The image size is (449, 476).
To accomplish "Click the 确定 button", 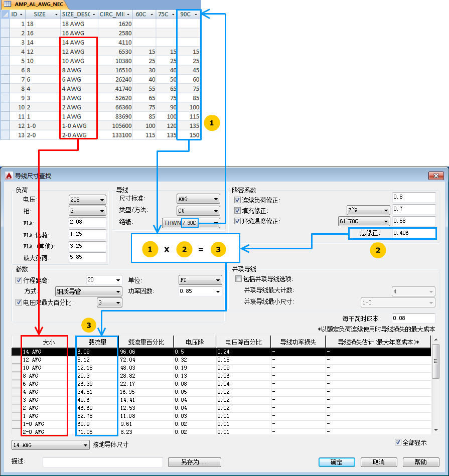I will pos(337,462).
